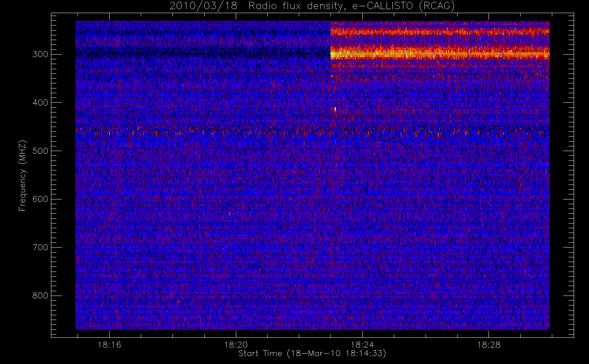Click the 18:24 time tick label

coord(362,345)
